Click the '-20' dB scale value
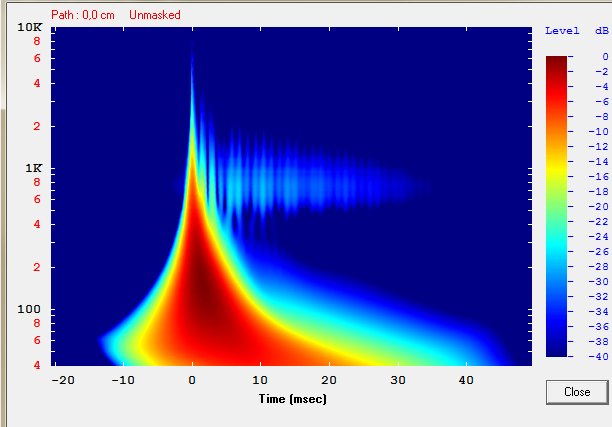The image size is (612, 427). [x=598, y=206]
